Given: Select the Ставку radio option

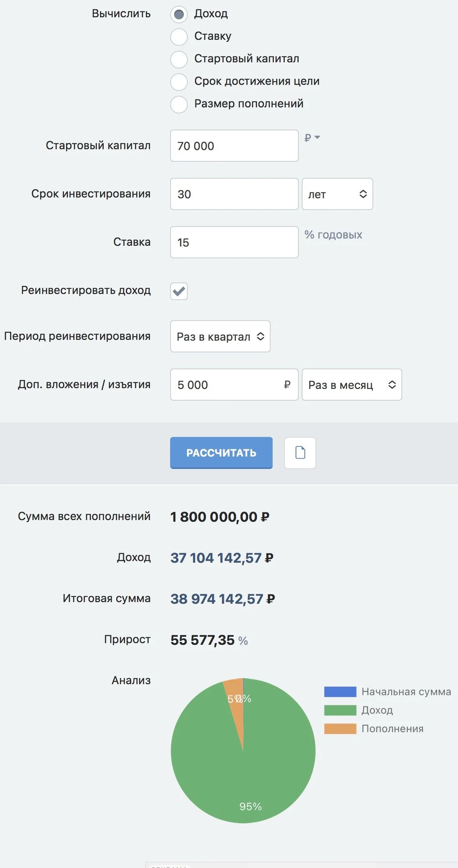Looking at the screenshot, I should tap(179, 37).
